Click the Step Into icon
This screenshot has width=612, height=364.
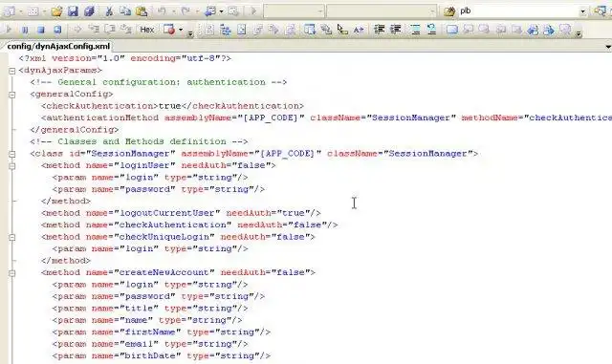point(94,30)
